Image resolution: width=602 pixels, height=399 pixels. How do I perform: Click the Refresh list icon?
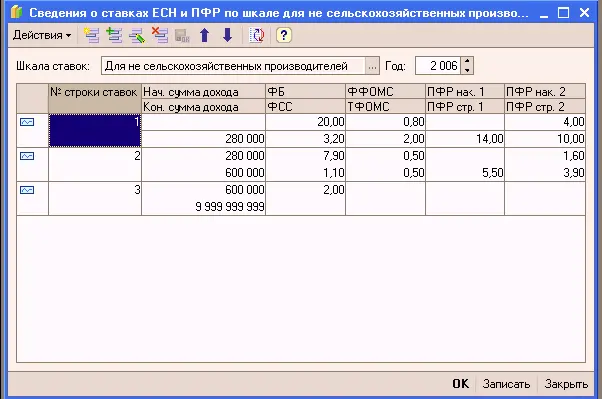[x=257, y=35]
